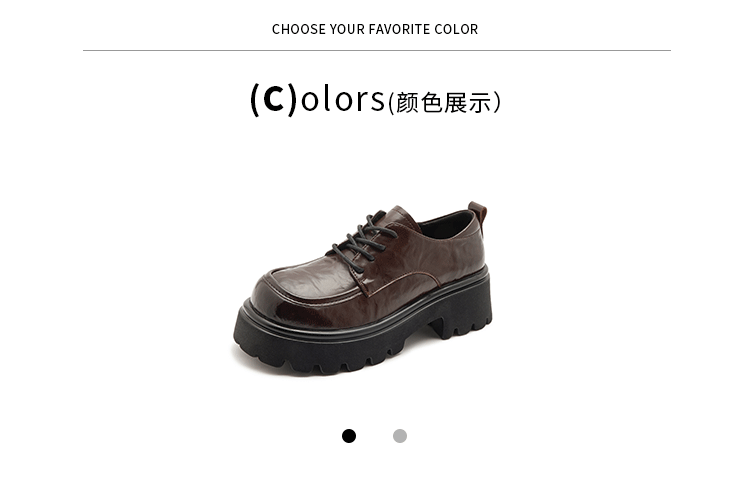This screenshot has height=502, width=750.
Task: Select the black carousel dot indicator
Action: point(349,436)
